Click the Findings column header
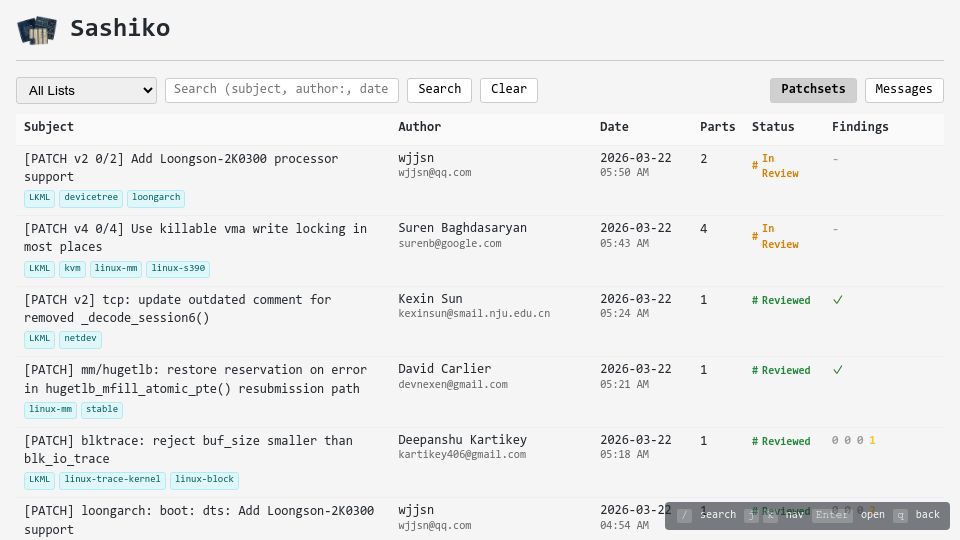Screen dimensions: 960x540 [x=860, y=127]
